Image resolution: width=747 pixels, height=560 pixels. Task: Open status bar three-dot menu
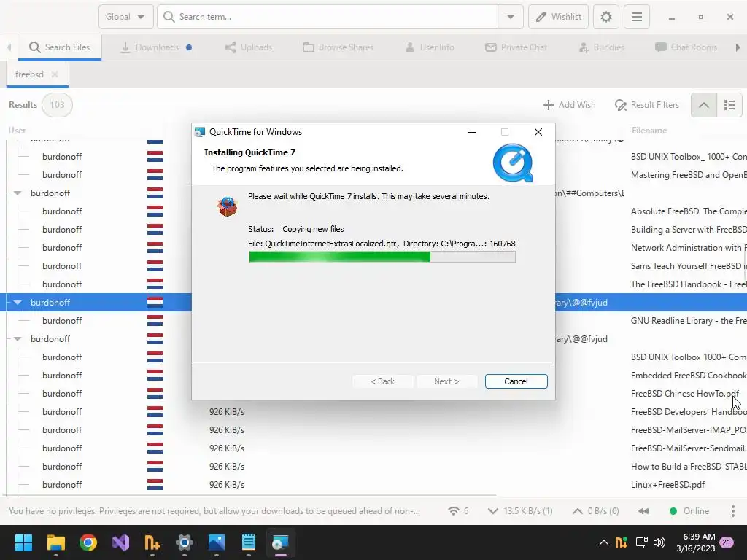tap(732, 511)
